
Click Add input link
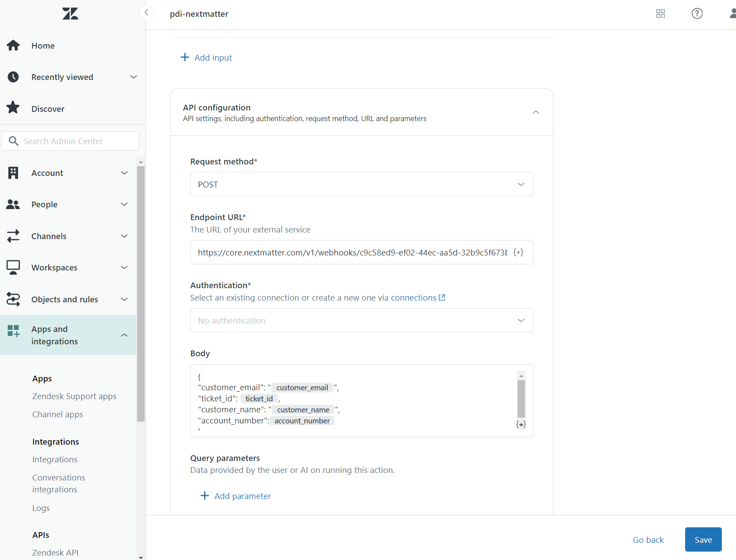(x=213, y=57)
